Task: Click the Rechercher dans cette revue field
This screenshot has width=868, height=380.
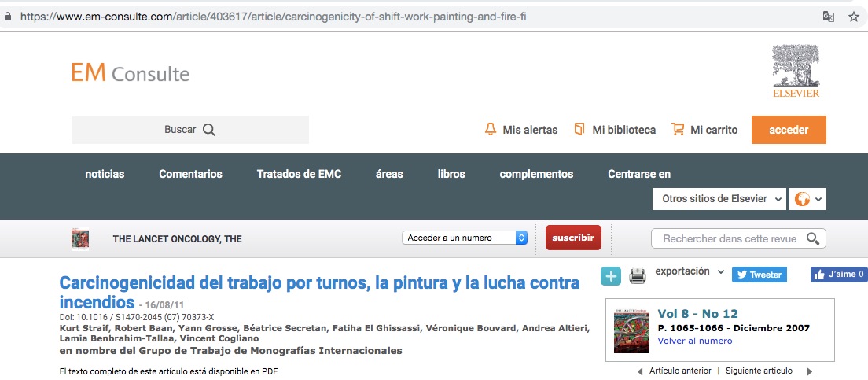Action: coord(729,238)
